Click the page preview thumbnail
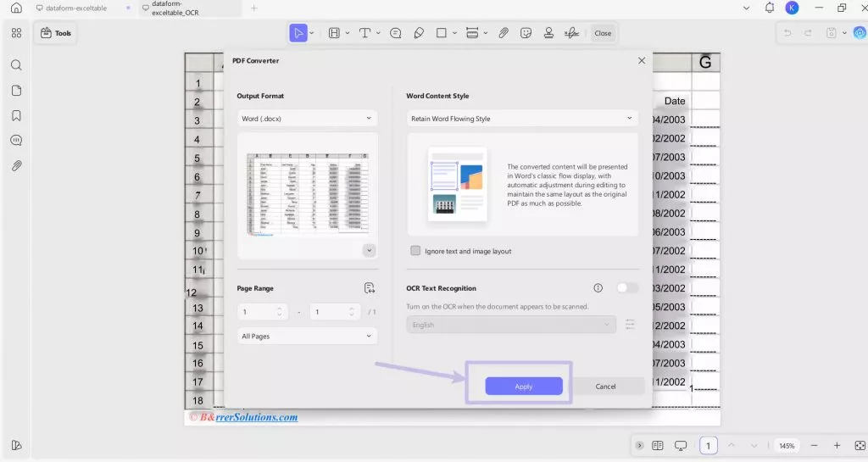 click(x=308, y=194)
